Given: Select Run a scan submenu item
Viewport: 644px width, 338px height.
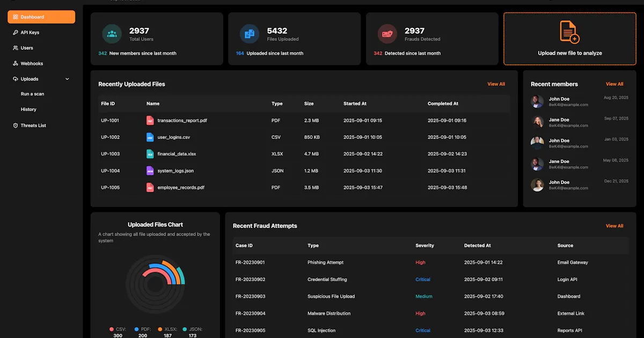Looking at the screenshot, I should (32, 94).
